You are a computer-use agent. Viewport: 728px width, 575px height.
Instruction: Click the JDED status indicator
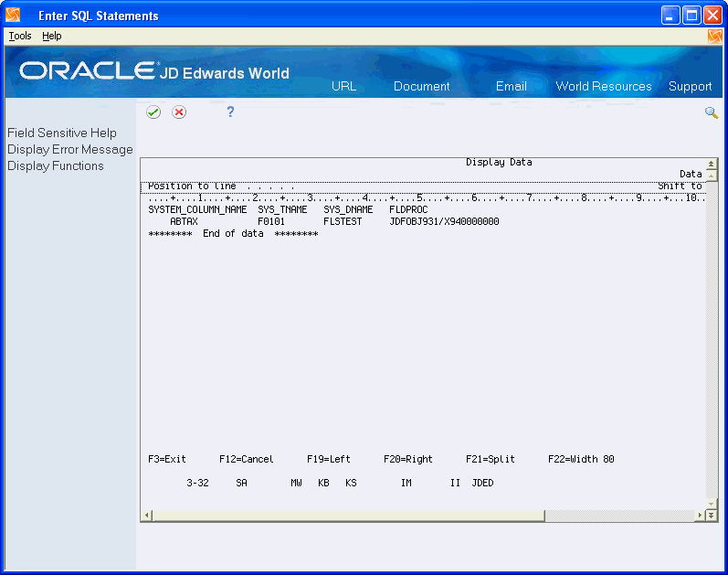482,483
